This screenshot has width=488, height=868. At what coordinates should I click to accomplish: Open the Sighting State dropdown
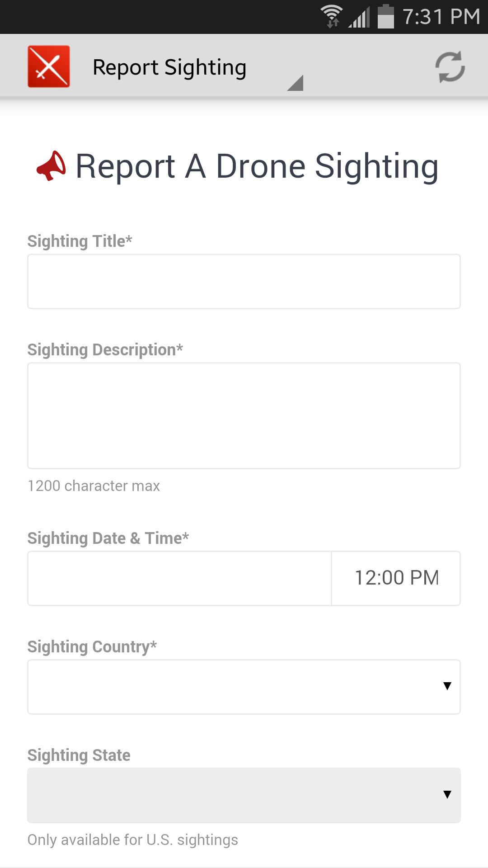[244, 795]
